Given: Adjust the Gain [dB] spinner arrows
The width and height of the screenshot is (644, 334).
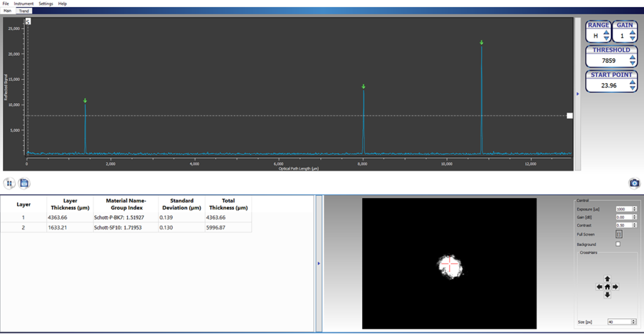Looking at the screenshot, I should pyautogui.click(x=635, y=217).
